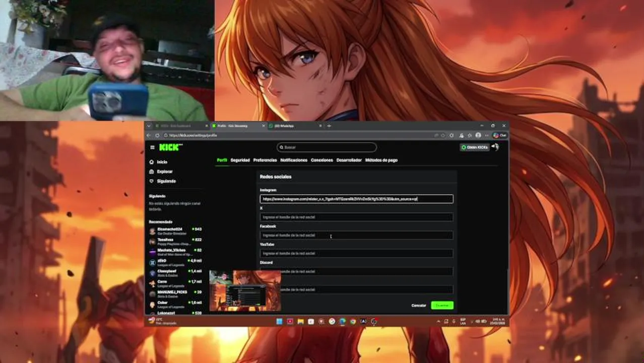Click the browser address bar URL
The height and width of the screenshot is (363, 644).
[x=193, y=135]
